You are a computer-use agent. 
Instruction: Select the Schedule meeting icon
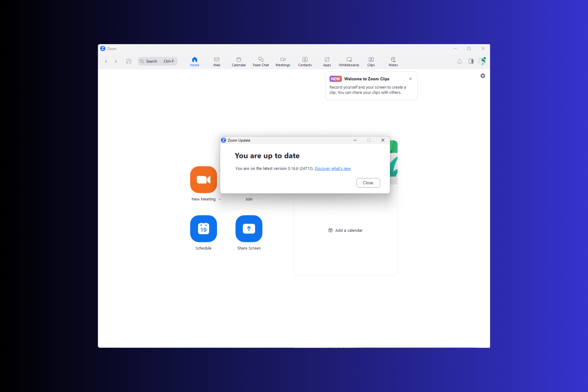[203, 228]
